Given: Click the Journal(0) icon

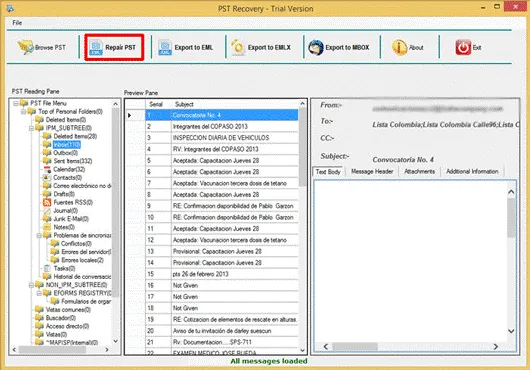Looking at the screenshot, I should point(47,211).
